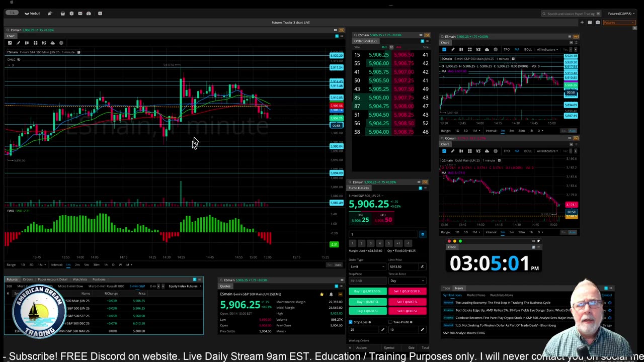This screenshot has height=362, width=644.
Task: Click the Buy 1 @MKT SL button
Action: pos(368,302)
